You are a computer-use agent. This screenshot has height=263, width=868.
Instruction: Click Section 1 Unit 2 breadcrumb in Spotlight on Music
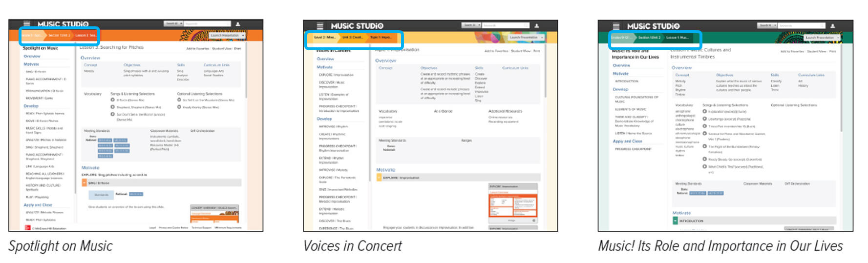tap(59, 36)
